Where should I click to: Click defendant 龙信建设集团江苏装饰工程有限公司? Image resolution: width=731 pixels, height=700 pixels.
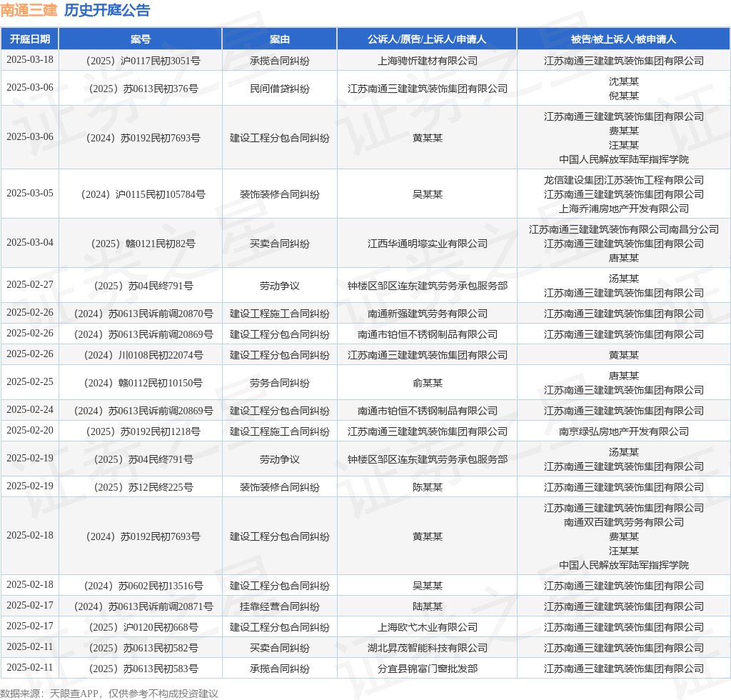624,181
